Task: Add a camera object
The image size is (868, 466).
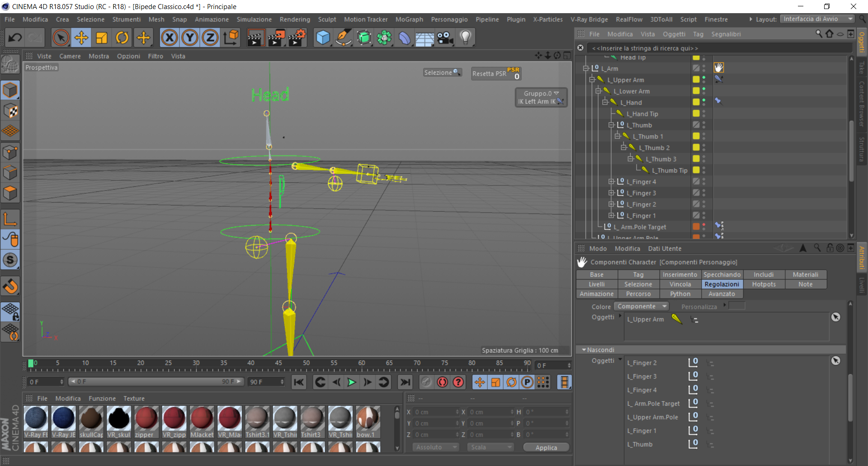Action: [445, 38]
